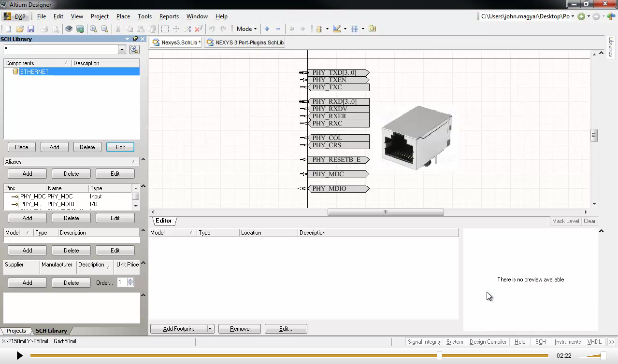Click the Place component button
This screenshot has width=618, height=364.
tap(22, 147)
